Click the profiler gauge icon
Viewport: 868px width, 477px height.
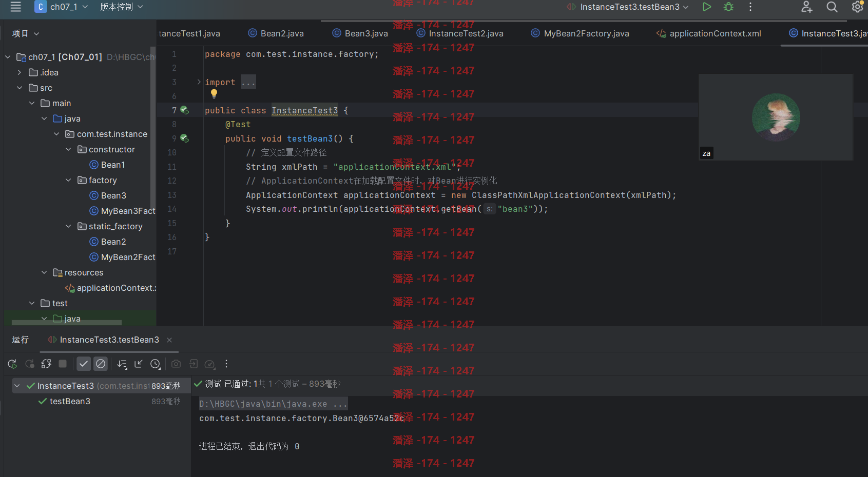209,364
